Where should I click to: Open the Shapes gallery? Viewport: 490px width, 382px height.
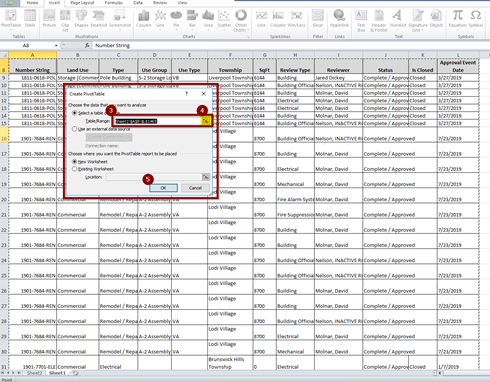click(x=81, y=19)
